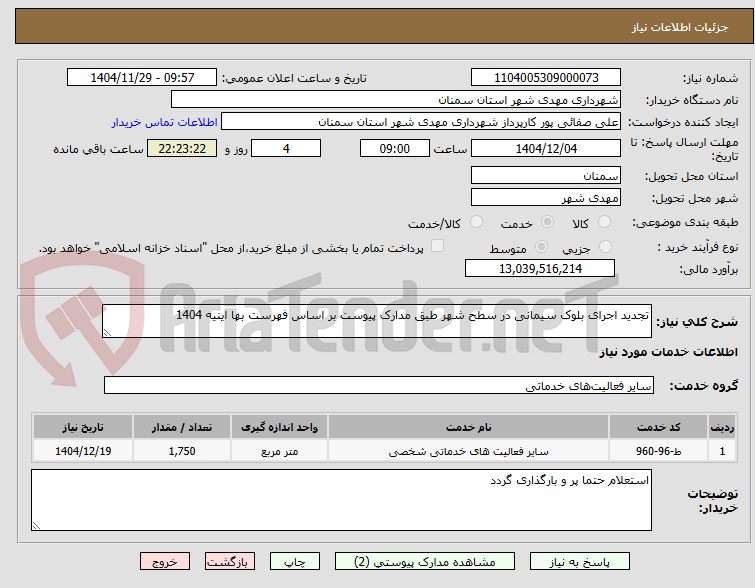
Task: Click the quantity cell 1,750
Action: [x=182, y=451]
